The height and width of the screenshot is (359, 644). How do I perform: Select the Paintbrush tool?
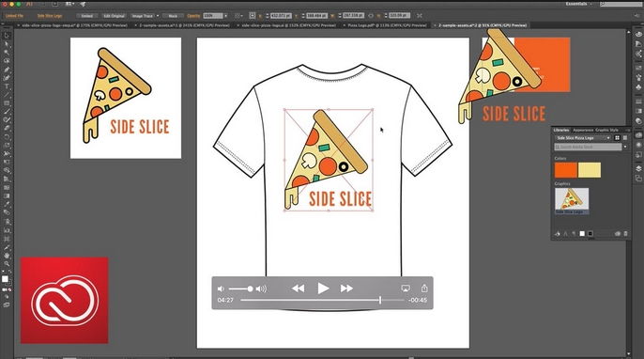point(7,112)
